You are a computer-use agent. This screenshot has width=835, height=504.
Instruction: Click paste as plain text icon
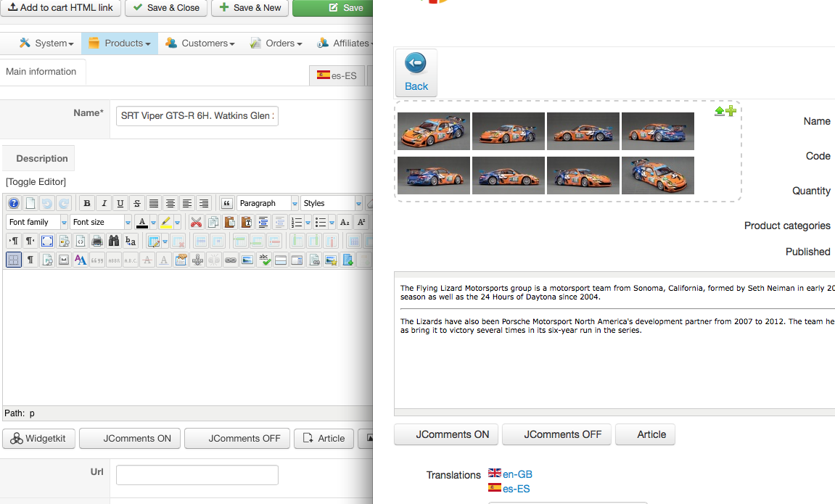(246, 222)
